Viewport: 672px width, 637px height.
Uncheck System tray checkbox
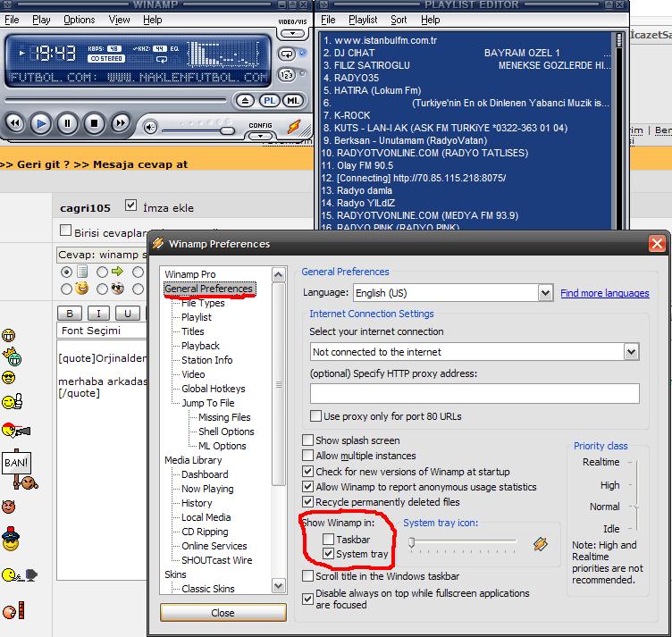[x=328, y=553]
